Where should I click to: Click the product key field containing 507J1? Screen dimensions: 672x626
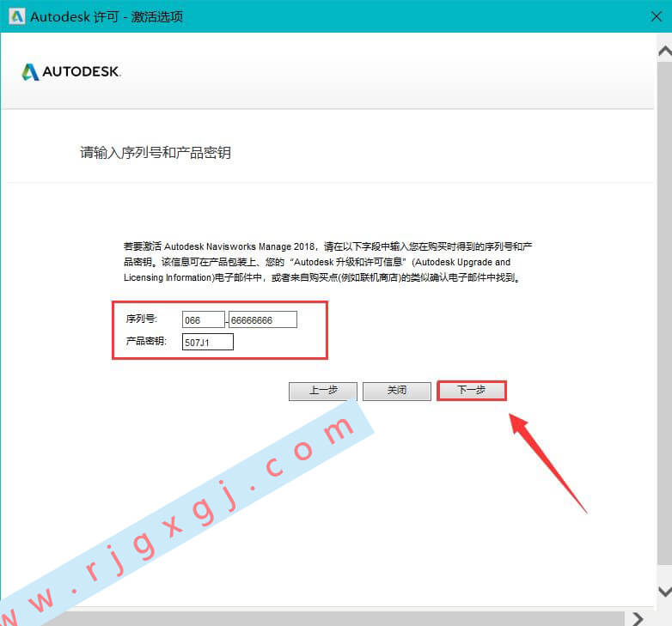208,342
